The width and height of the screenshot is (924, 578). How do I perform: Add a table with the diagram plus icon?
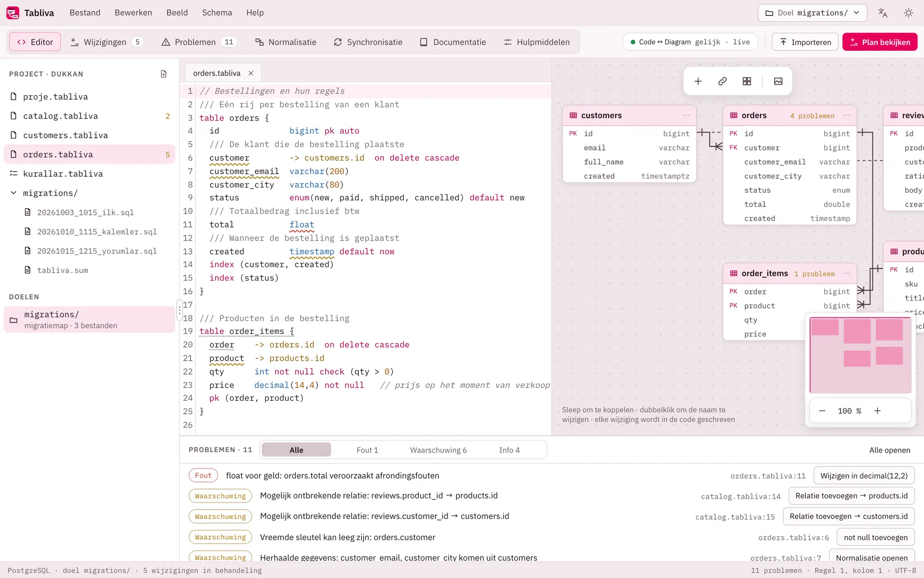(x=698, y=81)
